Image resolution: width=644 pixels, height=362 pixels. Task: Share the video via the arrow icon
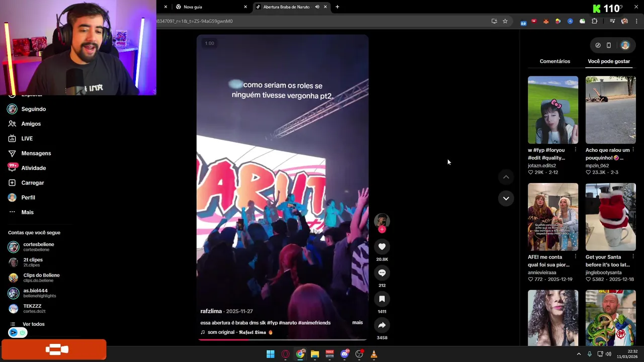[382, 325]
